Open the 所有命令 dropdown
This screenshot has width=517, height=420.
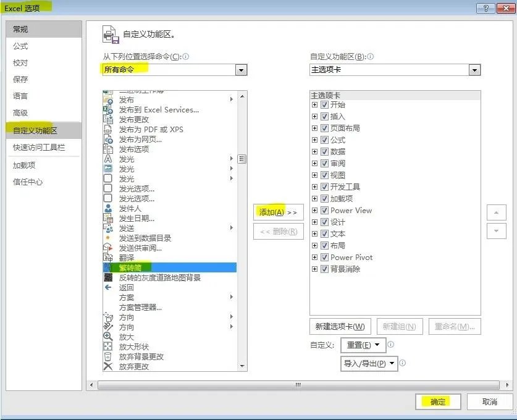click(242, 70)
